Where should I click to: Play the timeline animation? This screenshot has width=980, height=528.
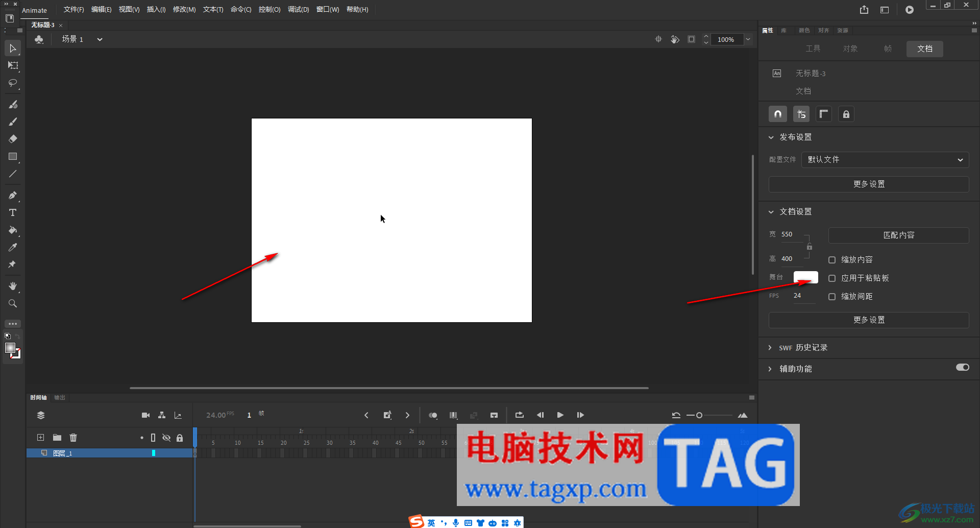(x=560, y=415)
